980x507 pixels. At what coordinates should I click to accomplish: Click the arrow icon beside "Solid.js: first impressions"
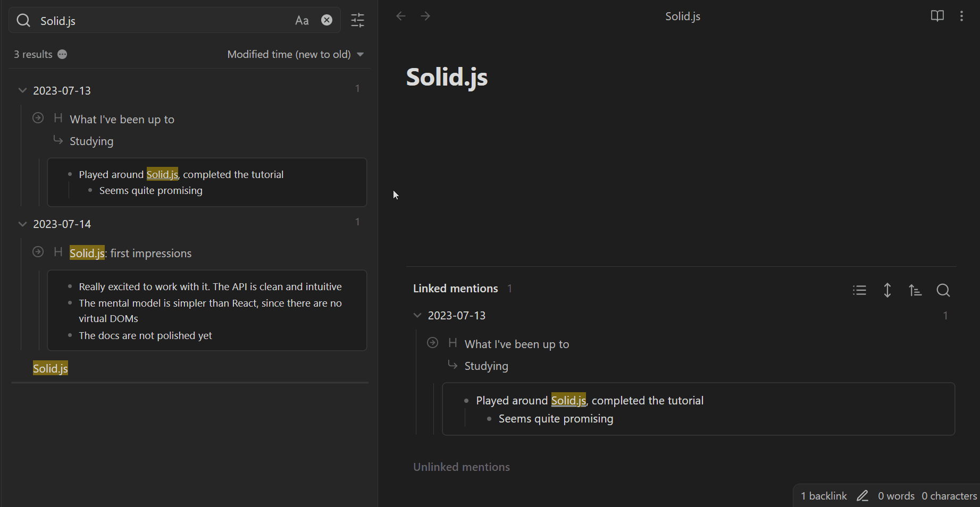[38, 252]
